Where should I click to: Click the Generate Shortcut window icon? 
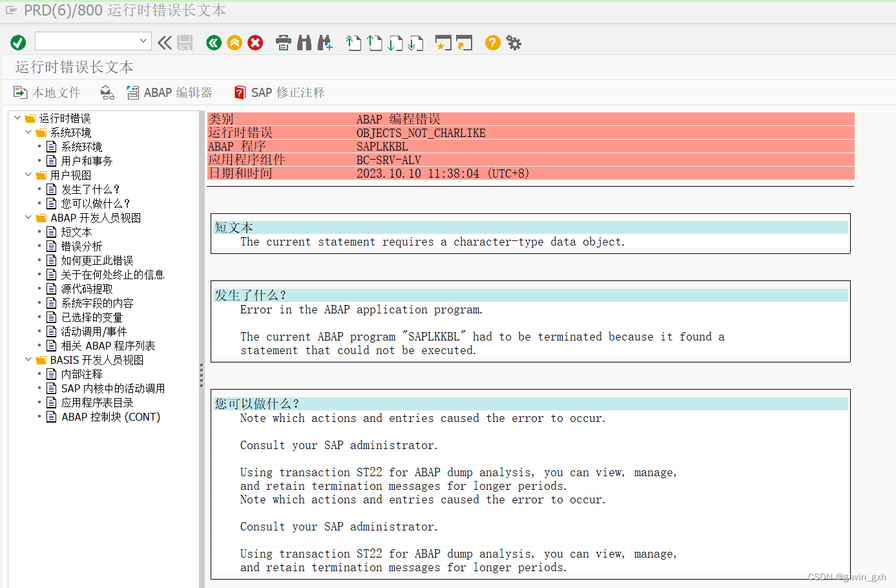point(464,43)
